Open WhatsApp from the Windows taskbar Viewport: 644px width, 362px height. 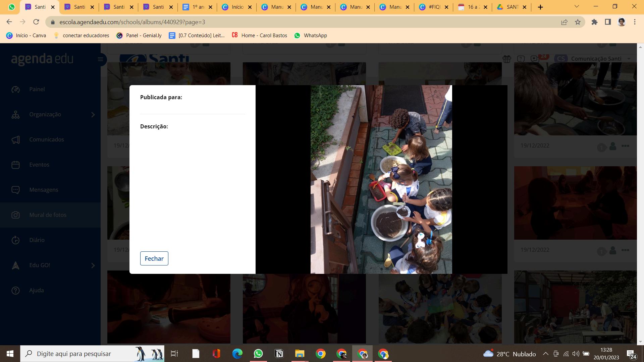pos(258,354)
